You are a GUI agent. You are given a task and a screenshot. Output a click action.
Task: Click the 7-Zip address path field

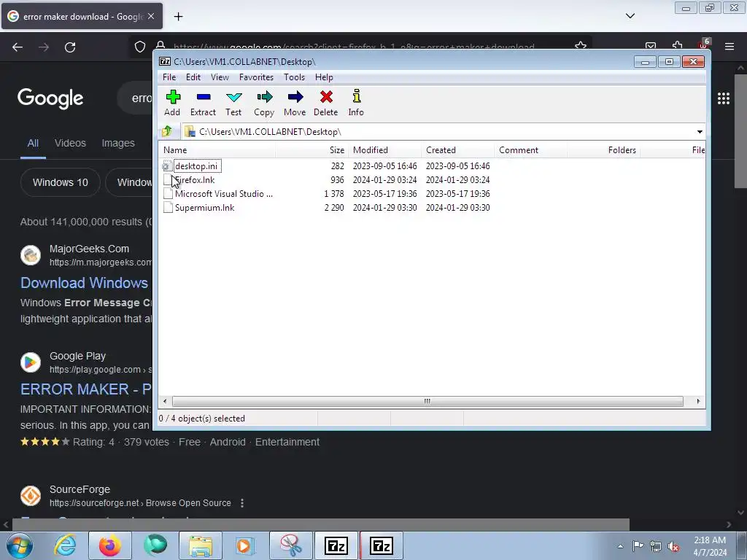(x=442, y=132)
